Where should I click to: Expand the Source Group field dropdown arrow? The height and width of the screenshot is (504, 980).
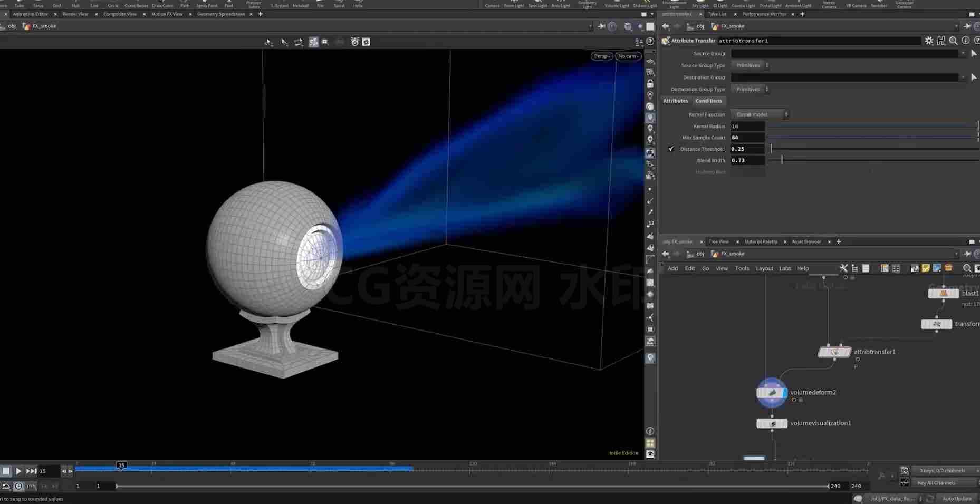point(963,53)
